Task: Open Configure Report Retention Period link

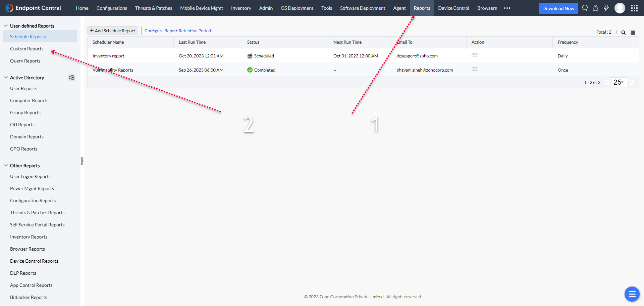Action: (x=178, y=31)
